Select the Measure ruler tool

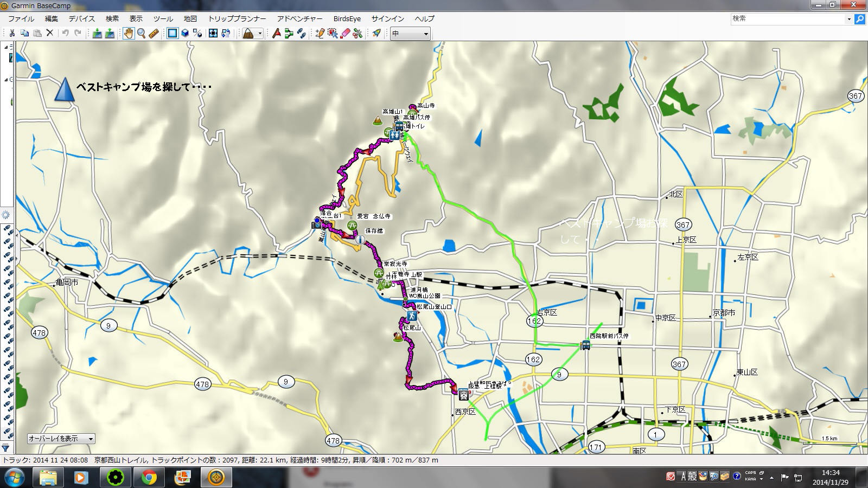coord(154,33)
